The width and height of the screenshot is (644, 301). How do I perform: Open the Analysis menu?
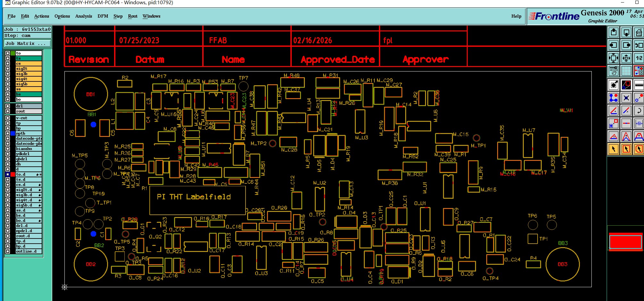tap(84, 16)
